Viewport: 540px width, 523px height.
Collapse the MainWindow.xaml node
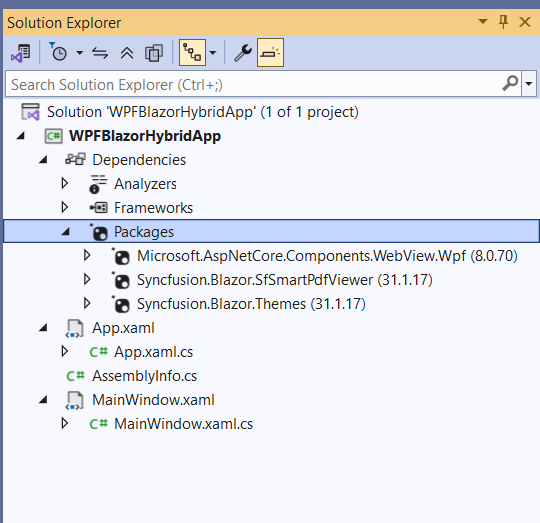click(x=43, y=400)
